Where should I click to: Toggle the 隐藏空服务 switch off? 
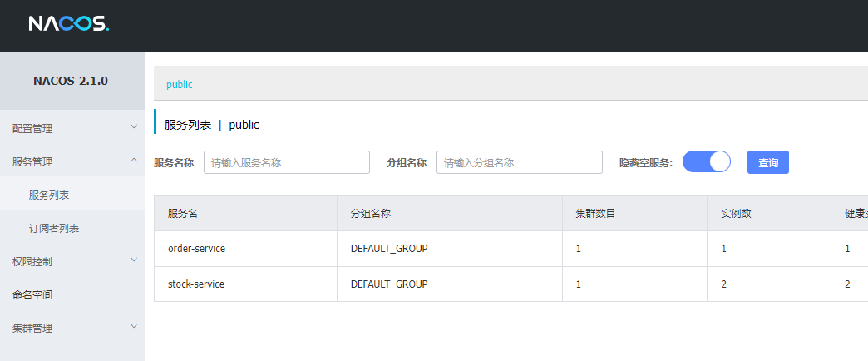(x=707, y=162)
